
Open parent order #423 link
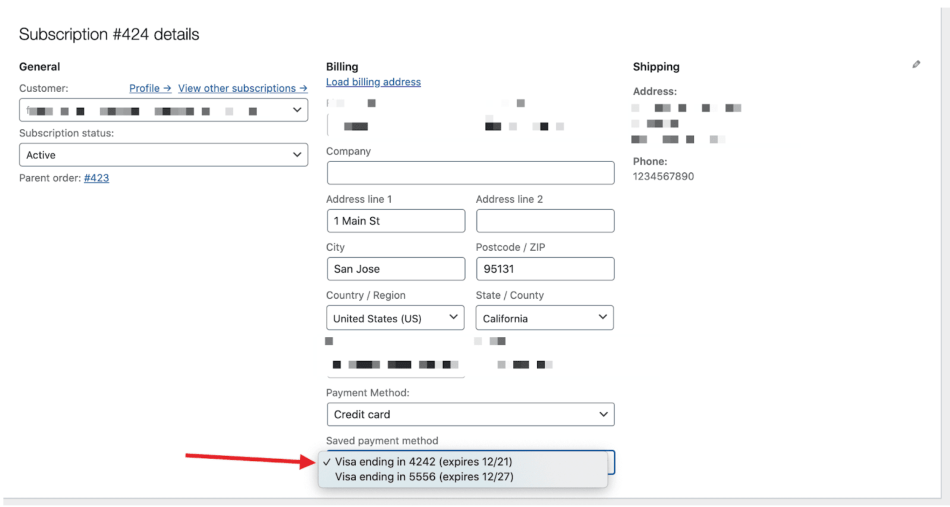click(97, 178)
